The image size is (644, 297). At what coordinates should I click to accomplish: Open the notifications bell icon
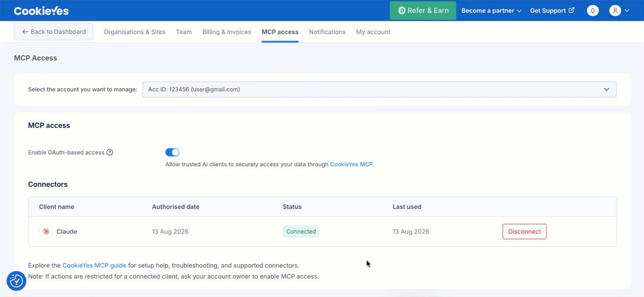coord(593,11)
